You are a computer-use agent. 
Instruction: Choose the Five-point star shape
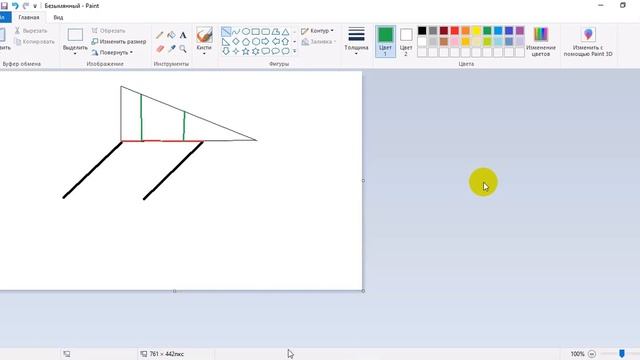point(246,51)
